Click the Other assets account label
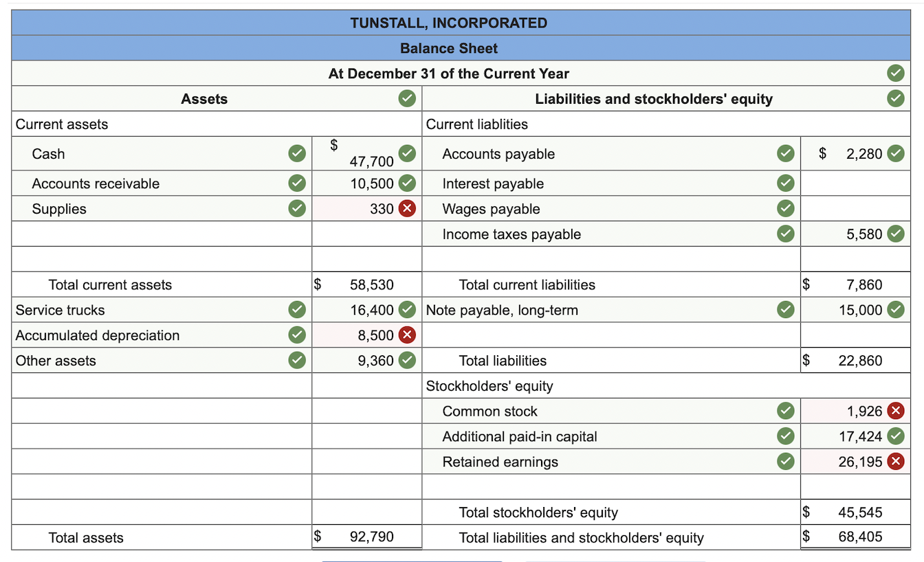Screen dimensions: 924x562 [56, 361]
